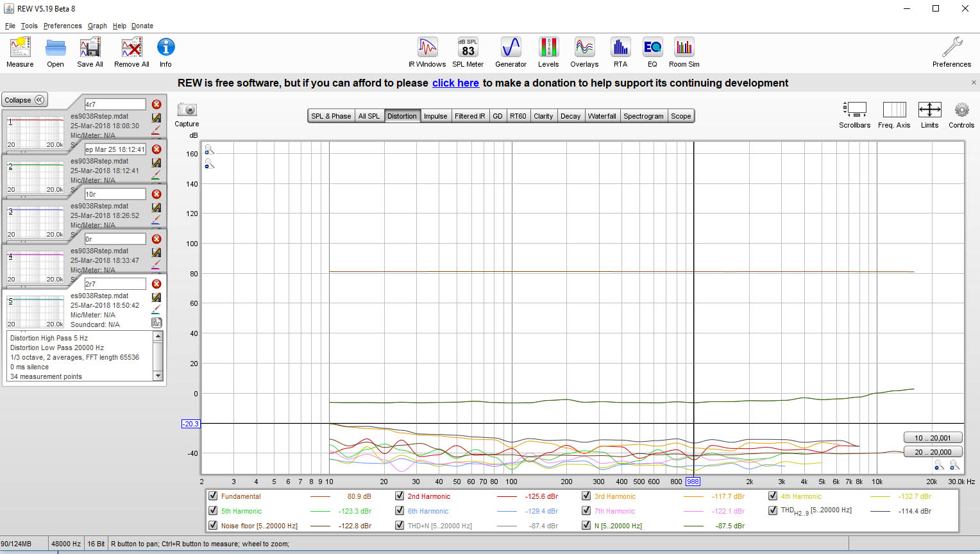Toggle the N [5..20000 Hz] checkbox
980x554 pixels.
pos(586,525)
